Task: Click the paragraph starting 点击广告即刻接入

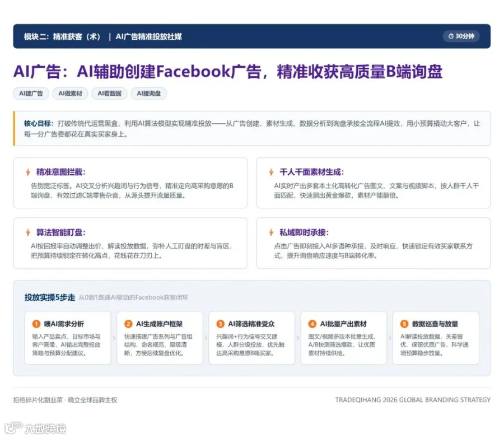Action: tap(373, 251)
